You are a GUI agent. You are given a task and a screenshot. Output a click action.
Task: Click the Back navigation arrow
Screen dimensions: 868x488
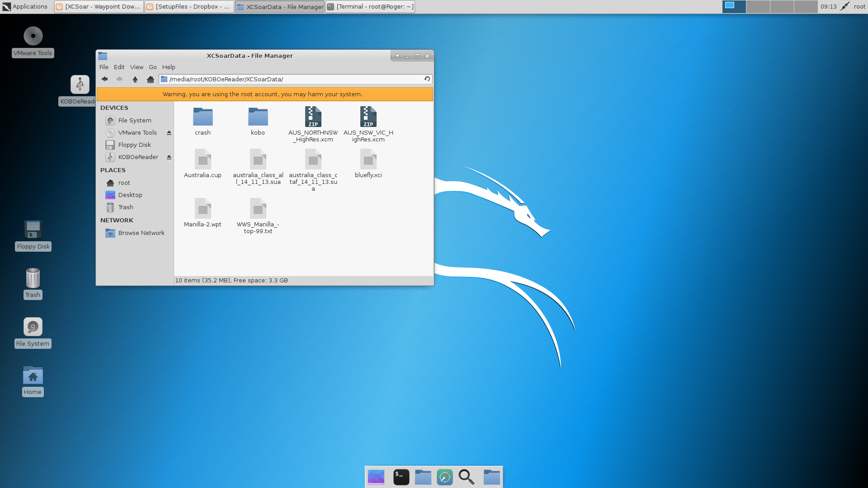tap(104, 79)
